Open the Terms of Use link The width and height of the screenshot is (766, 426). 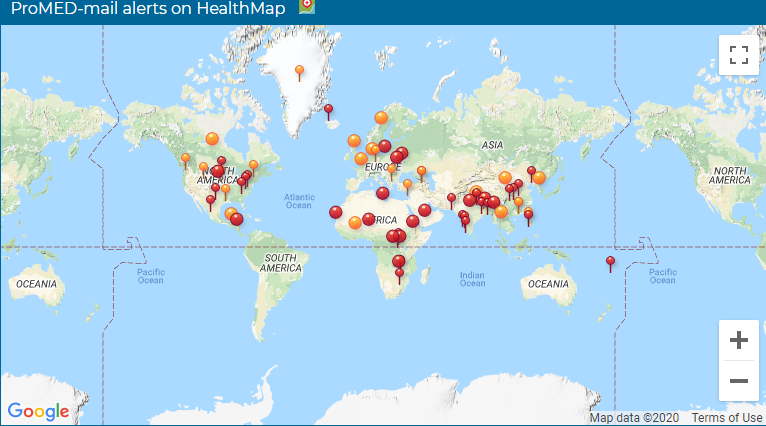pyautogui.click(x=727, y=418)
